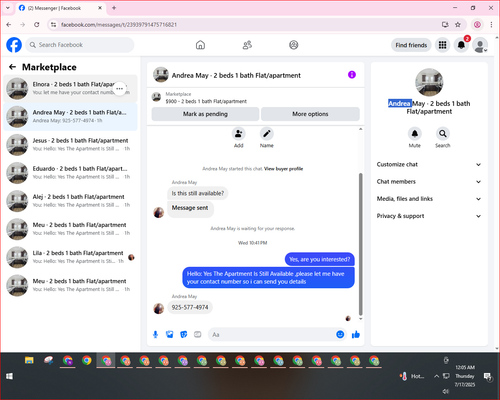Click the 925-577-4974 message bubble
This screenshot has width=500, height=400.
tap(190, 307)
